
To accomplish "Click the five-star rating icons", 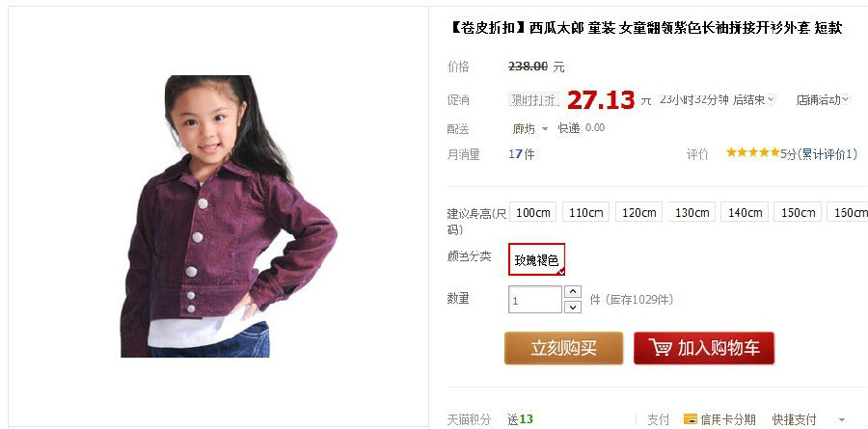I will coord(753,152).
